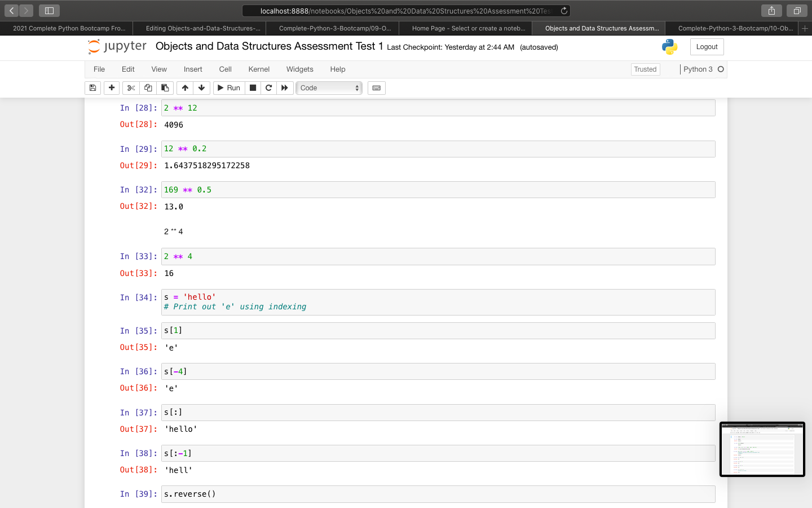Image resolution: width=812 pixels, height=508 pixels.
Task: Open the cell type dropdown showing Code
Action: coord(329,87)
